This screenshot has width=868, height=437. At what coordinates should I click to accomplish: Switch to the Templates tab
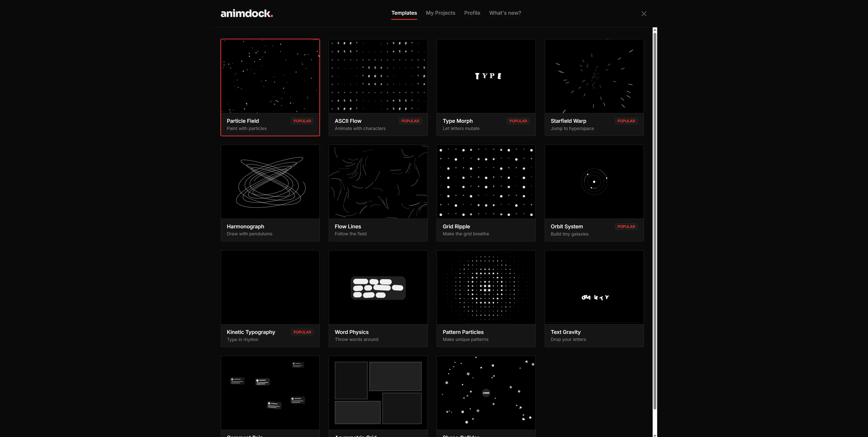coord(404,13)
